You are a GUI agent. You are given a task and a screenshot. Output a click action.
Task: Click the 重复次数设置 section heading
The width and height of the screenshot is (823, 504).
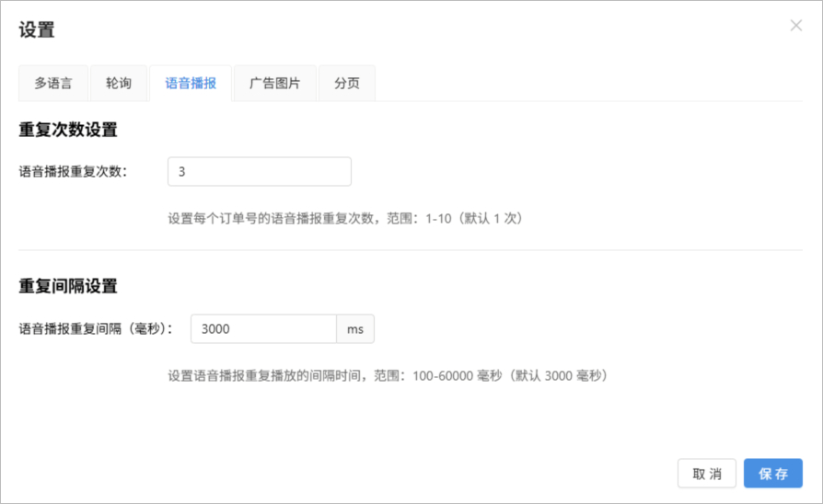click(68, 130)
